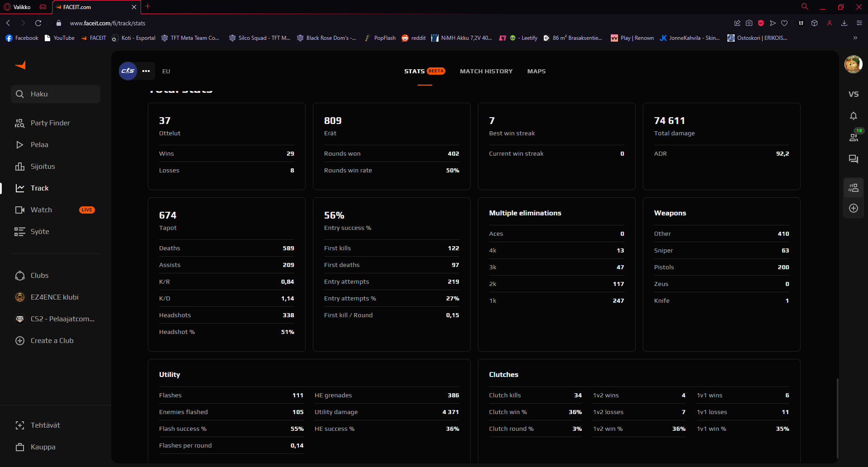Expand hidden bookmarks chevron
Image resolution: width=868 pixels, height=467 pixels.
coord(855,38)
